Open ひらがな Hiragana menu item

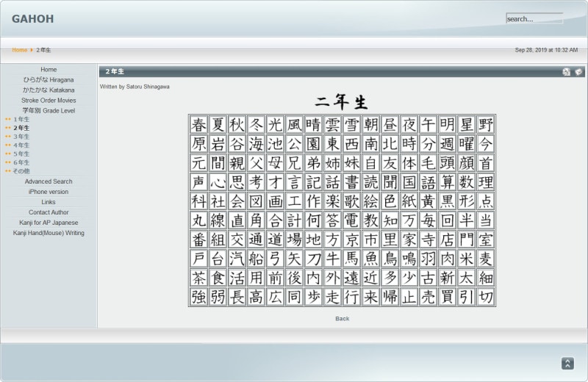pyautogui.click(x=49, y=80)
